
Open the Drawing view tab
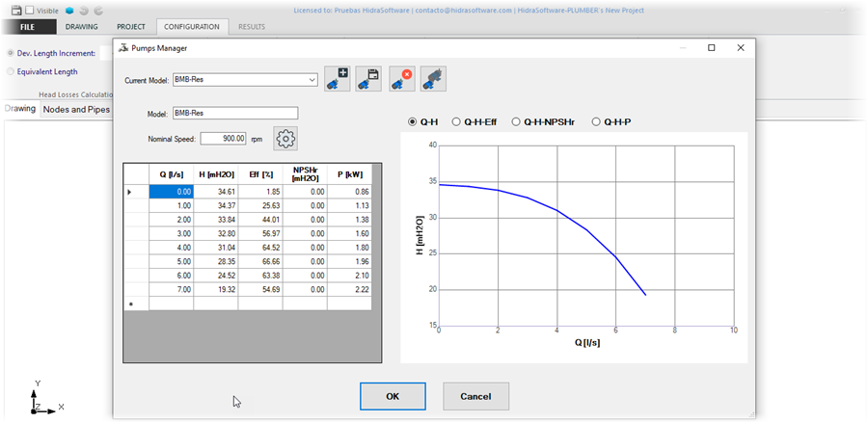click(20, 109)
